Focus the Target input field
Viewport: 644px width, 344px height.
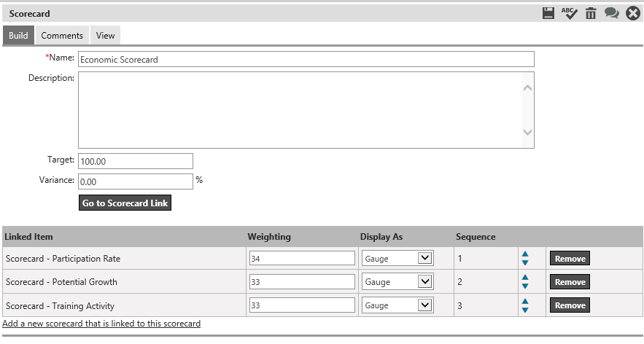click(136, 161)
